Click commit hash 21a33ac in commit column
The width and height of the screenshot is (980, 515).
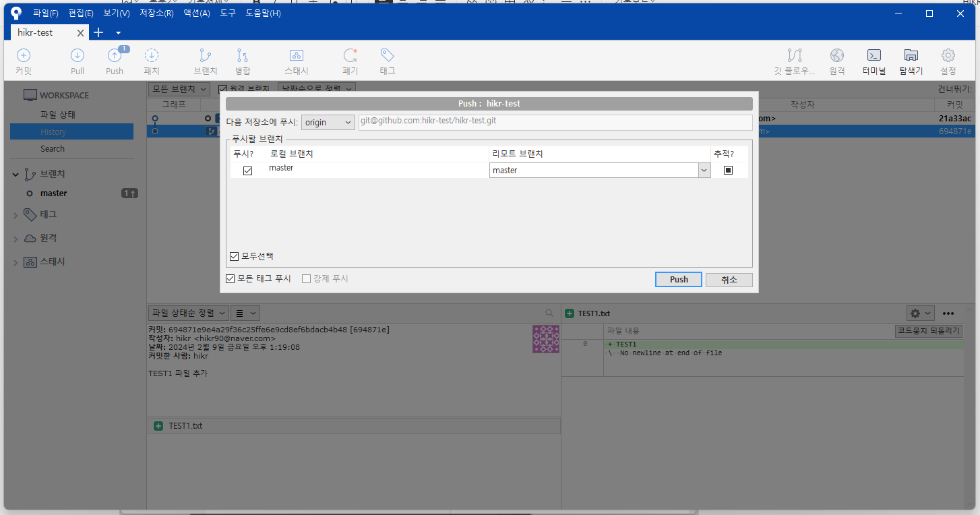(955, 118)
